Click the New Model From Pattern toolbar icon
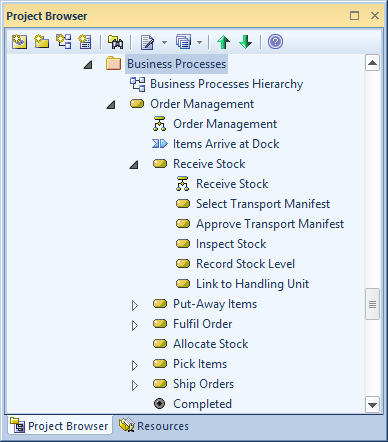This screenshot has width=388, height=442. 19,42
